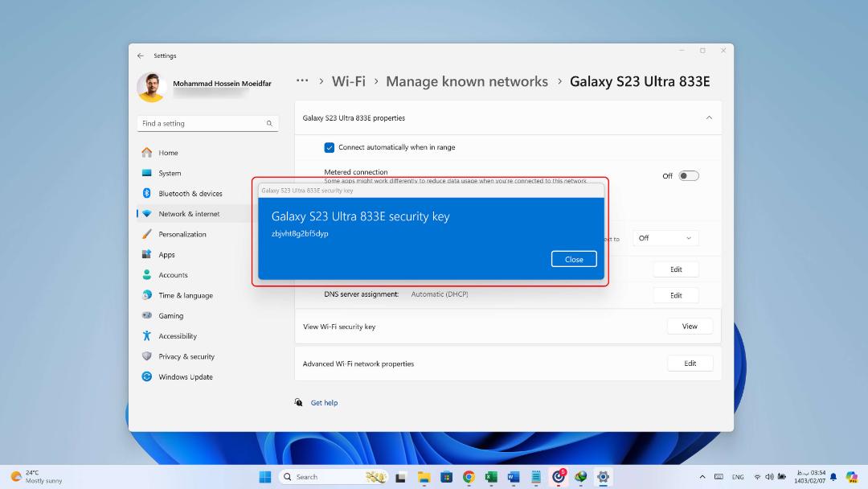
Task: Open Excel from taskbar
Action: coord(491,477)
